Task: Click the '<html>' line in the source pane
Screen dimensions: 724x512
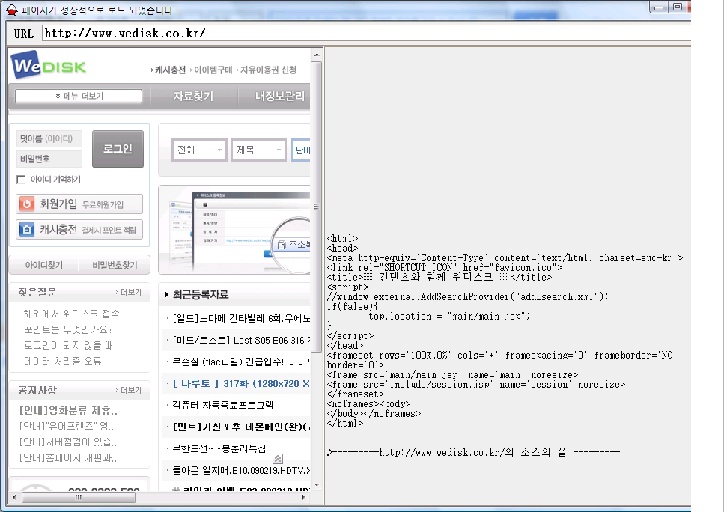Action: 342,238
